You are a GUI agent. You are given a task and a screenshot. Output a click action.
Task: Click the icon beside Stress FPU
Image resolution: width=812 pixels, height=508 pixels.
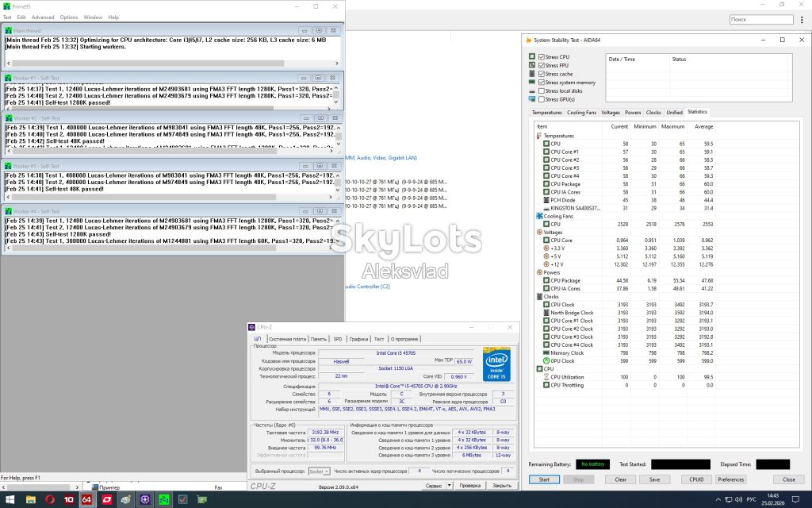[x=532, y=65]
